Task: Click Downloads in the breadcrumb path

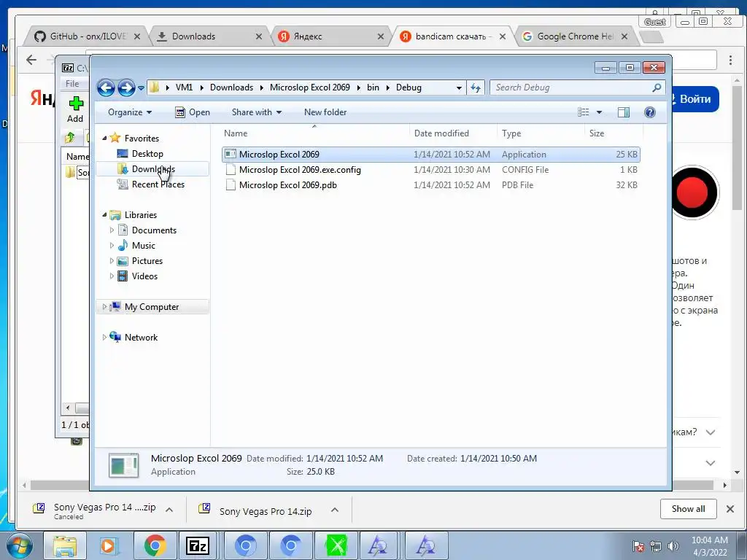Action: 231,87
